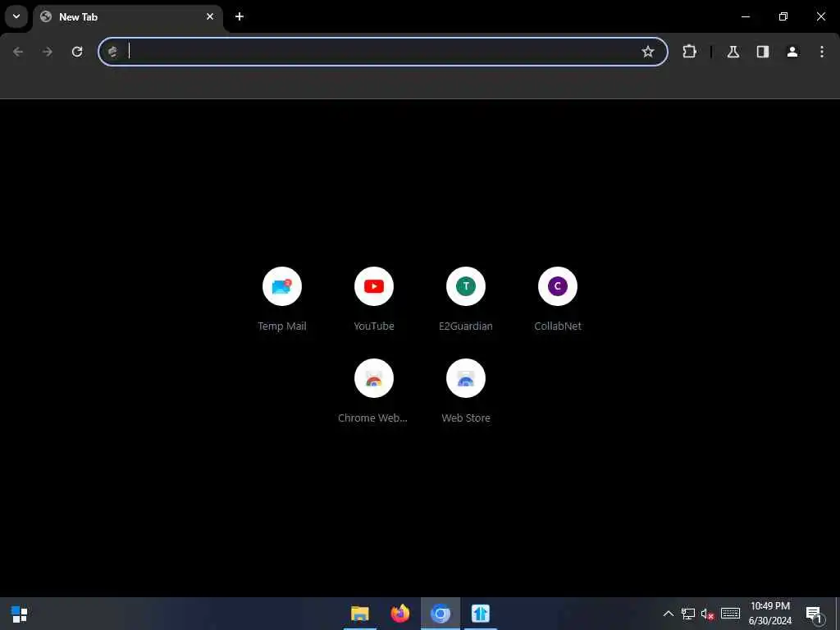Open network status tray icon
The width and height of the screenshot is (840, 630).
coord(688,614)
